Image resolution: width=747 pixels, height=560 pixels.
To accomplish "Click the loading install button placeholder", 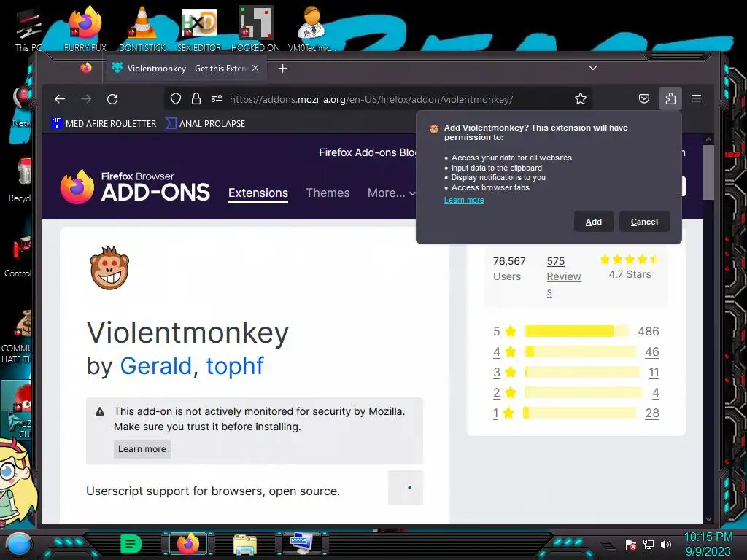I will (x=406, y=488).
